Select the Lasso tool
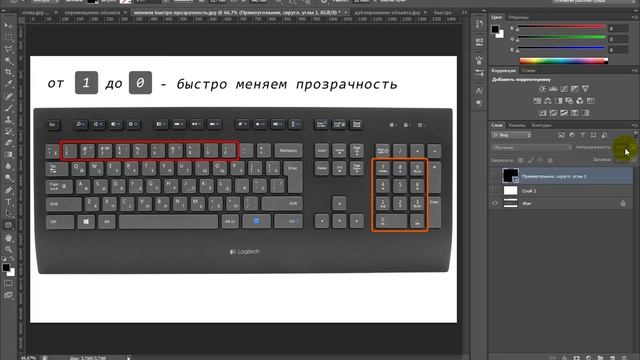This screenshot has width=640, height=360. tap(8, 49)
